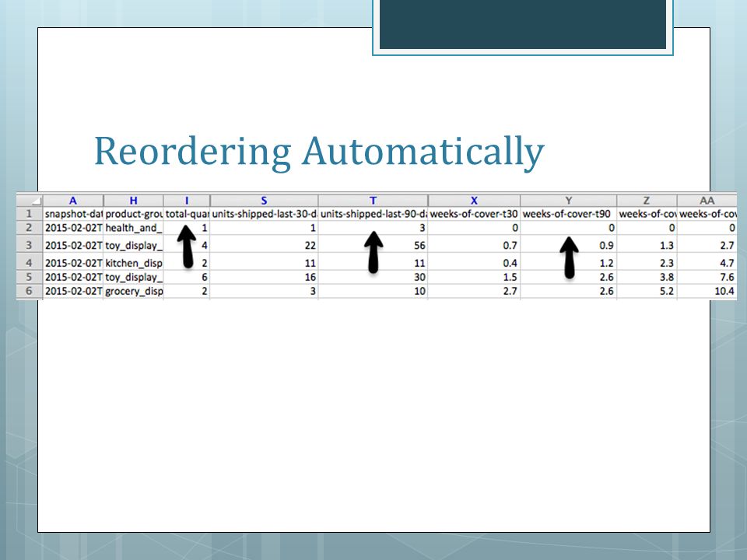This screenshot has width=747, height=560.
Task: Select spreadsheet column header AA
Action: coord(707,201)
